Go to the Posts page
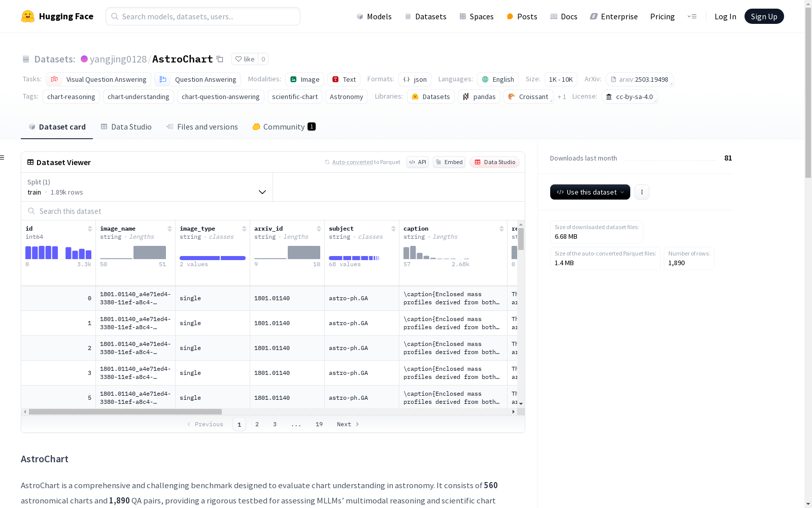The height and width of the screenshot is (508, 812). 522,16
